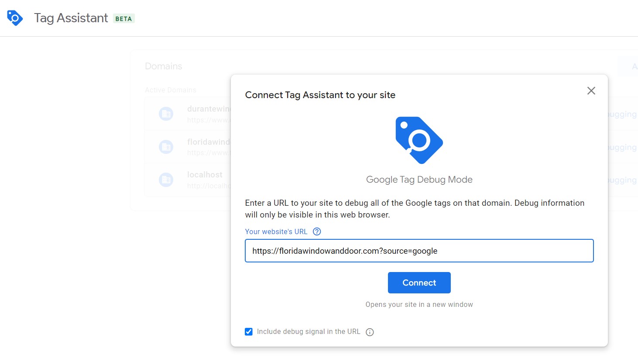Toggle Include debug signal in the URL checkbox
The height and width of the screenshot is (364, 638).
(x=249, y=332)
